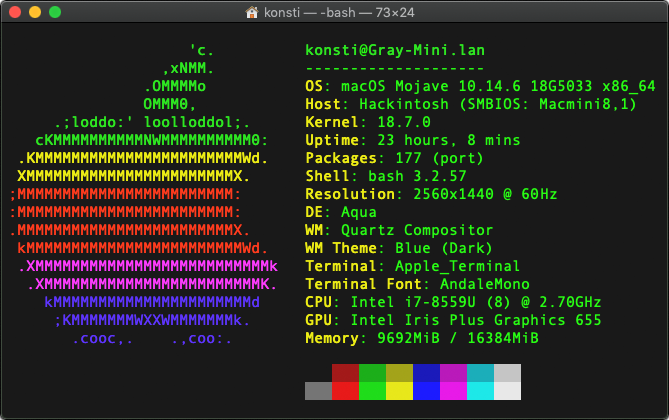Viewport: 669px width, 420px height.
Task: Click the bottom ASCII line '.cooc,. .,coo:.'
Action: click(152, 339)
